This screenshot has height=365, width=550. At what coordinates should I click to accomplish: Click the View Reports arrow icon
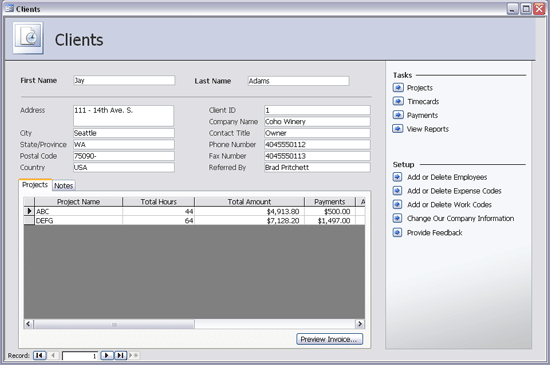pyautogui.click(x=398, y=129)
